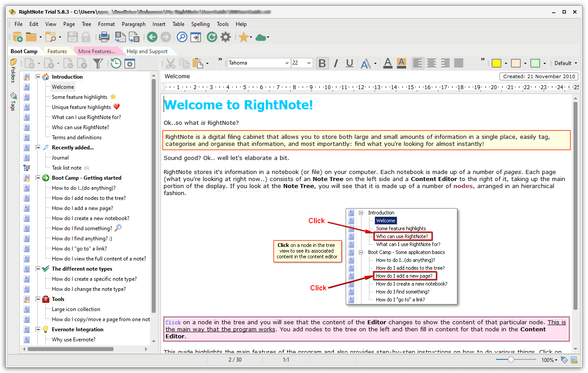Click the window-with-gear icon above the tree
The width and height of the screenshot is (588, 373).
tap(130, 64)
